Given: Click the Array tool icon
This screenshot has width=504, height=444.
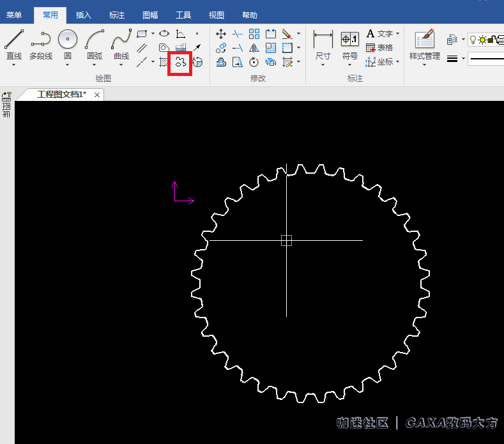Looking at the screenshot, I should pyautogui.click(x=254, y=34).
